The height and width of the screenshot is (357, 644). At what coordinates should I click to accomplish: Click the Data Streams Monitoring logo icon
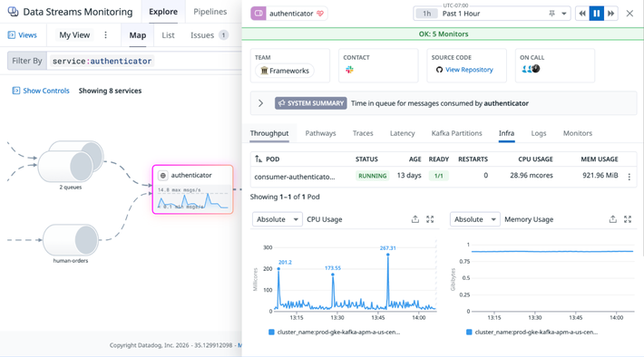[13, 12]
